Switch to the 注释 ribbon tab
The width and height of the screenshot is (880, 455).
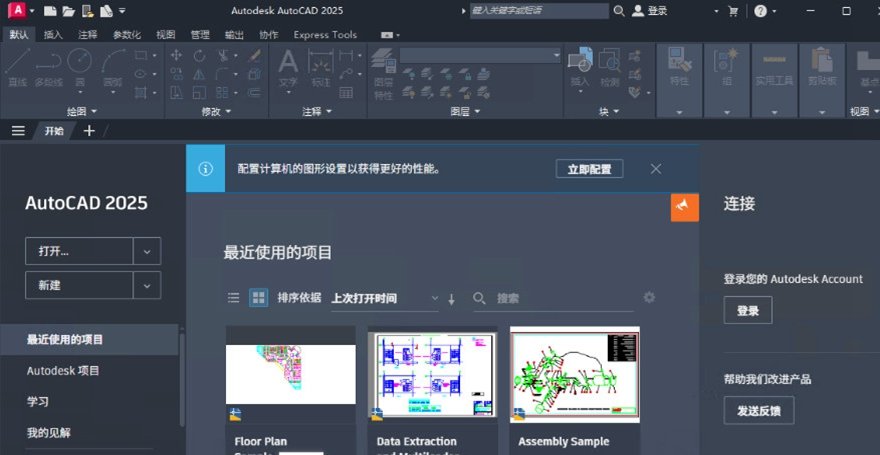click(88, 35)
